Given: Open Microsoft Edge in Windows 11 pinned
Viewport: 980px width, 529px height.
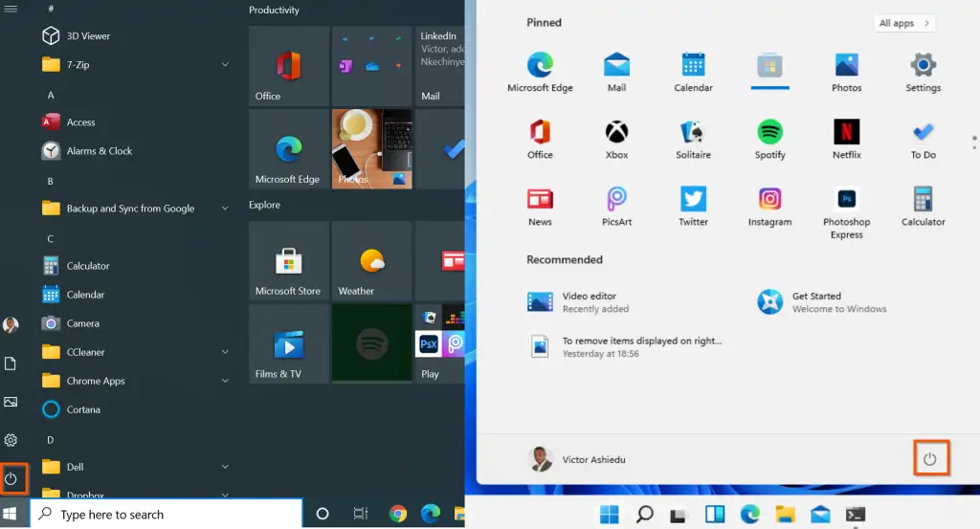Looking at the screenshot, I should coord(540,72).
